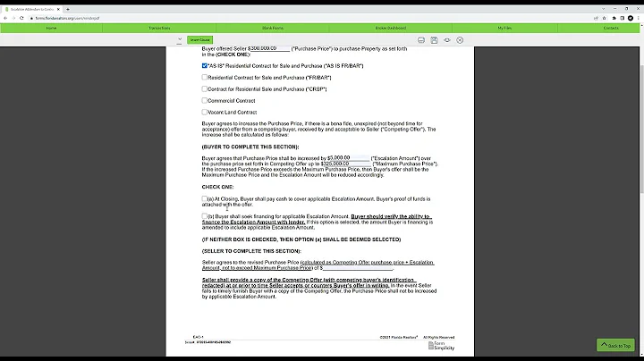Close the Escalation Addendum browser tab

pos(58,9)
